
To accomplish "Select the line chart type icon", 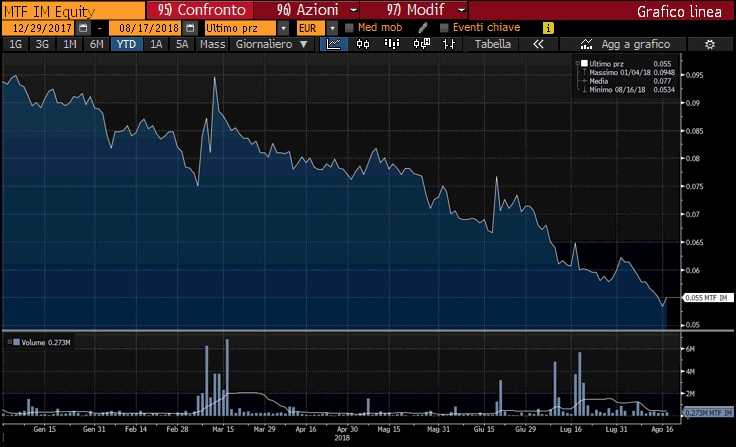I will click(334, 44).
